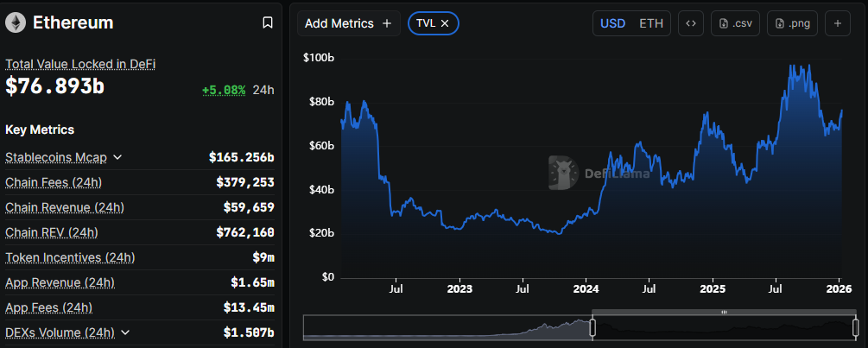Viewport: 868px width, 348px height.
Task: Open the embed code icon button
Action: [690, 23]
